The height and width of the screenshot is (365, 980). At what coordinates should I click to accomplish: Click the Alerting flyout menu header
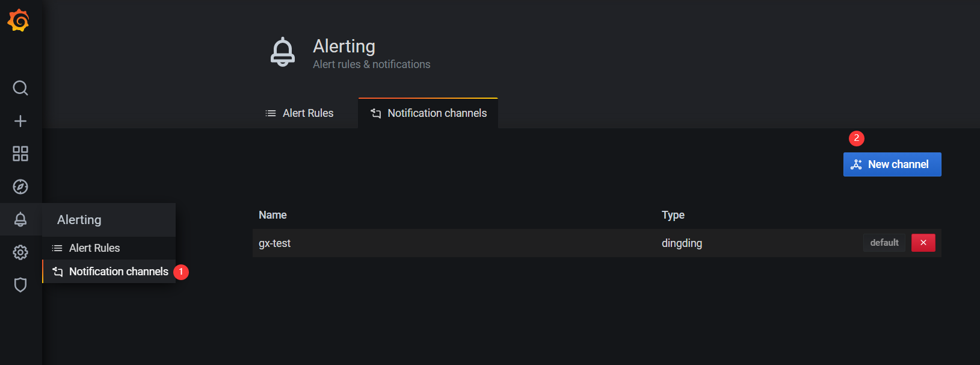79,220
